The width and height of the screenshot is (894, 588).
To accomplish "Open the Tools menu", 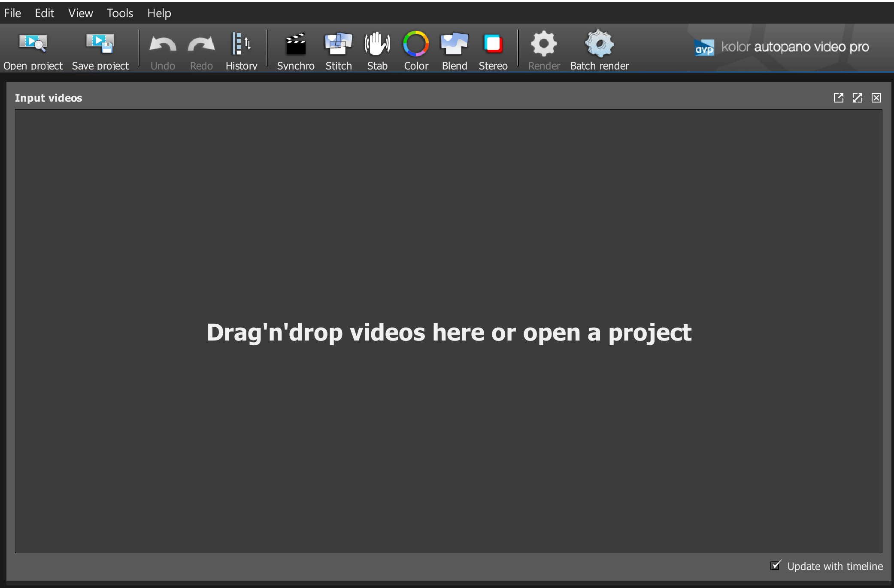I will click(x=119, y=13).
